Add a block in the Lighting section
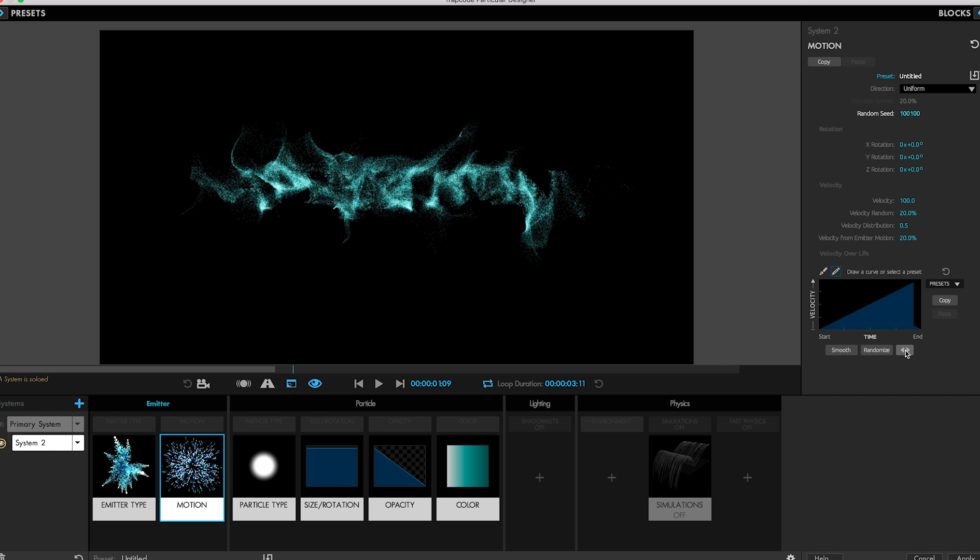 pos(539,478)
